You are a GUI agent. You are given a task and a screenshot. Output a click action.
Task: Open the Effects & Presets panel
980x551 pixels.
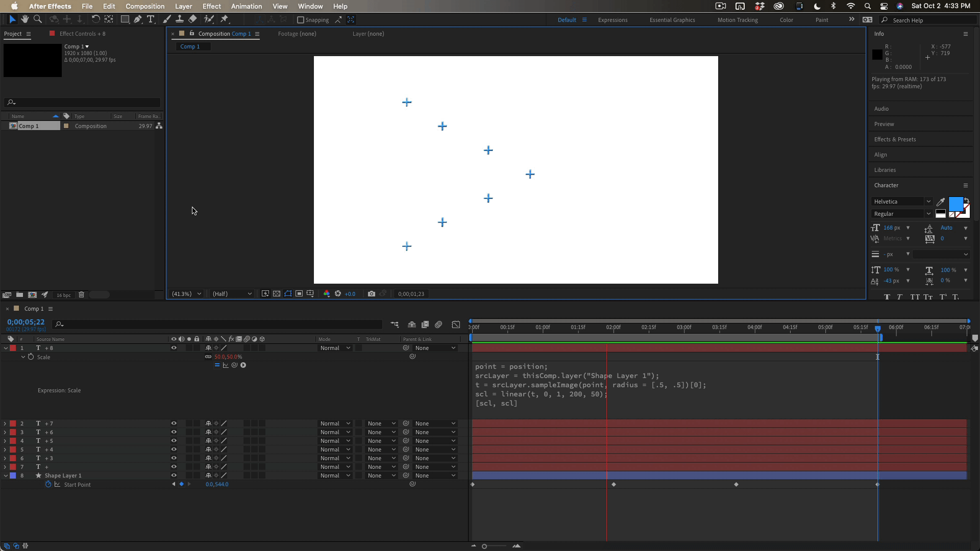point(895,139)
